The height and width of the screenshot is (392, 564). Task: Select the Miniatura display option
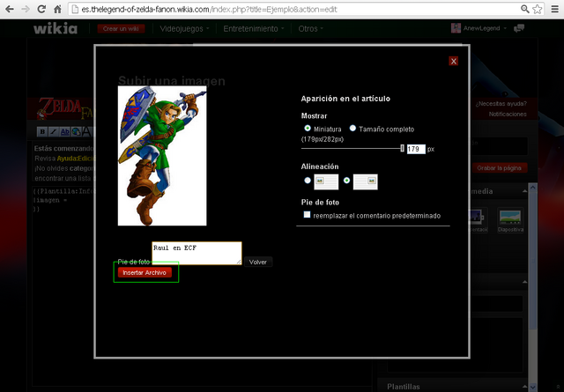(308, 128)
